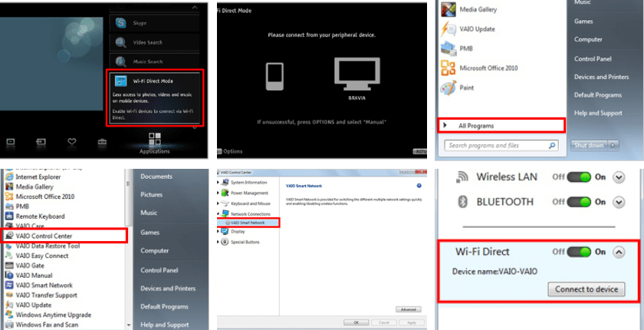
Task: Open VAIO Smart Network in the programs list
Action: [38, 285]
